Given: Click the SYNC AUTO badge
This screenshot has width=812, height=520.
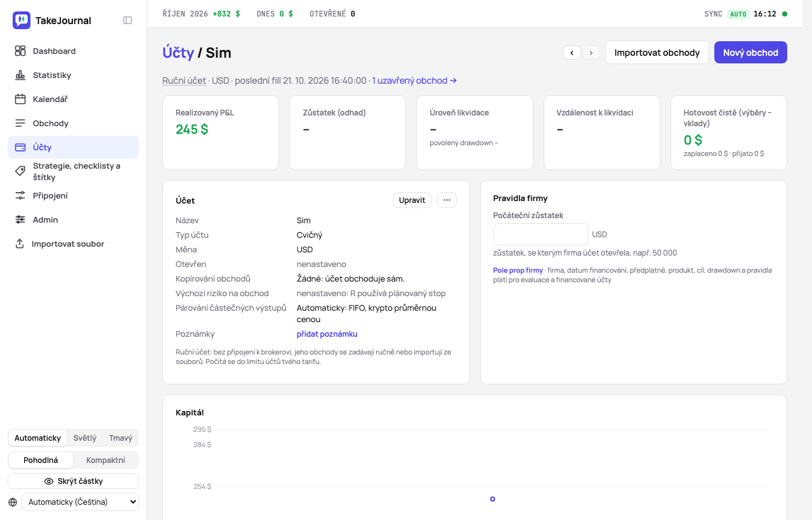Looking at the screenshot, I should click(738, 14).
